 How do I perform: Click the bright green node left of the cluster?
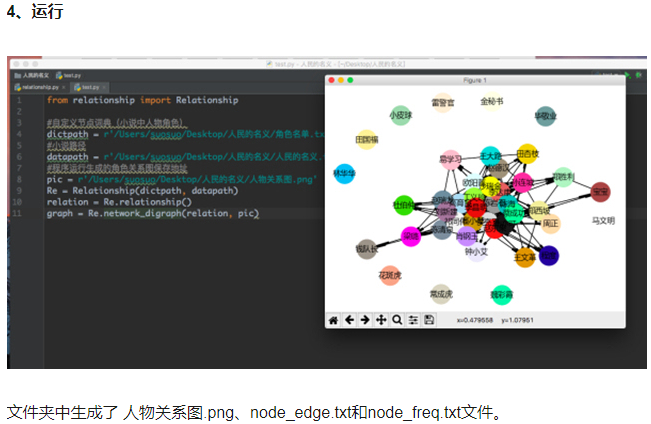tap(404, 205)
